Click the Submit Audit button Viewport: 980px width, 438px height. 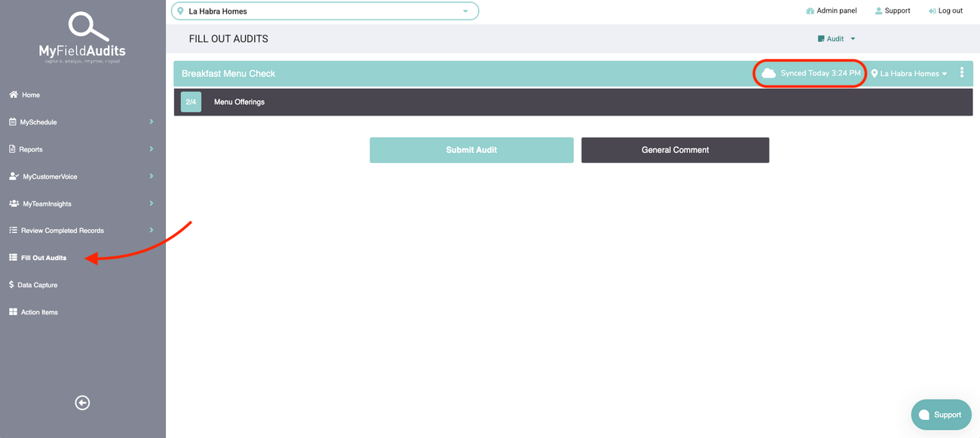click(x=471, y=150)
